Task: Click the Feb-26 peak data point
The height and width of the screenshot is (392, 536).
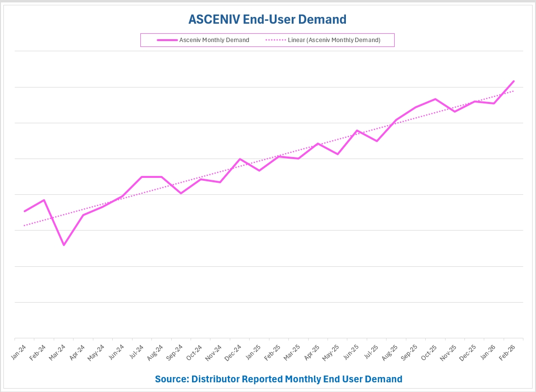Action: [x=513, y=81]
